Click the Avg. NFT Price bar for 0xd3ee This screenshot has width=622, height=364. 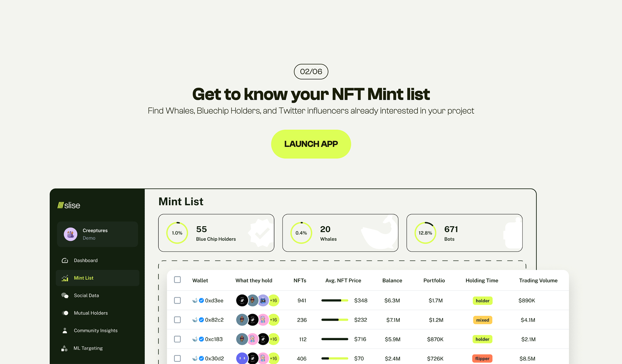(334, 301)
